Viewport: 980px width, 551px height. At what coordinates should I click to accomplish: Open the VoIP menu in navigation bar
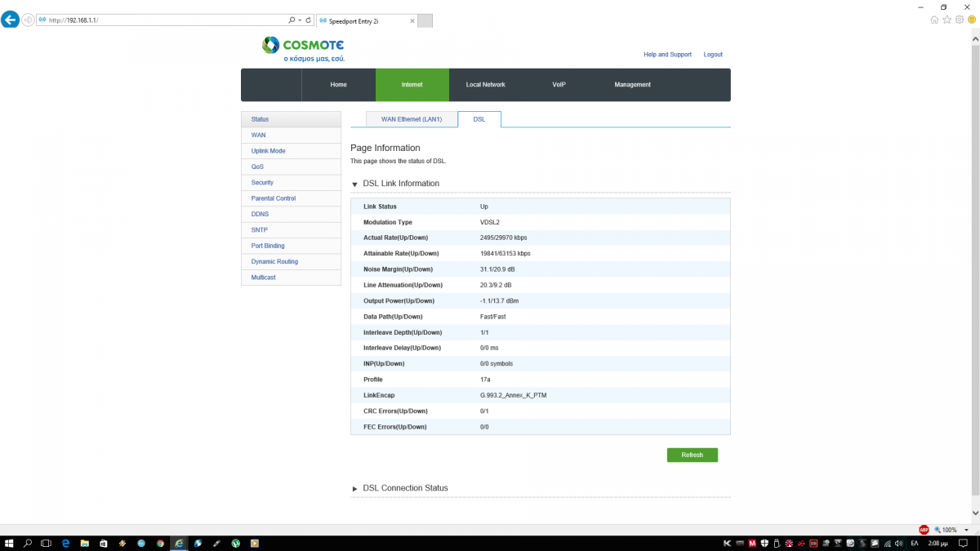[559, 85]
